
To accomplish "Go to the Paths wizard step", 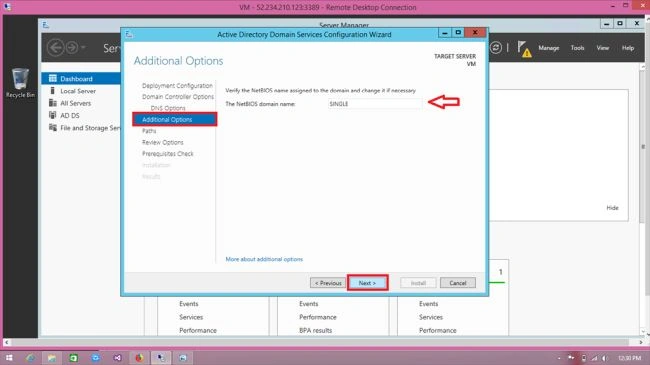I will [149, 131].
